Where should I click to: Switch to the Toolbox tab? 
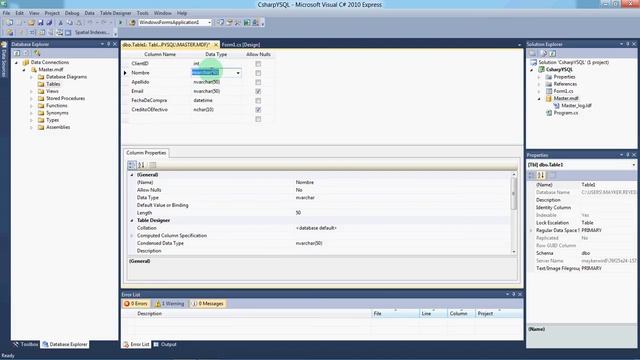(x=26, y=344)
